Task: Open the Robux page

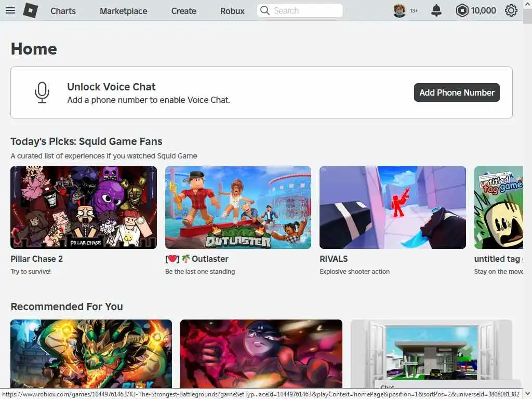Action: point(232,11)
